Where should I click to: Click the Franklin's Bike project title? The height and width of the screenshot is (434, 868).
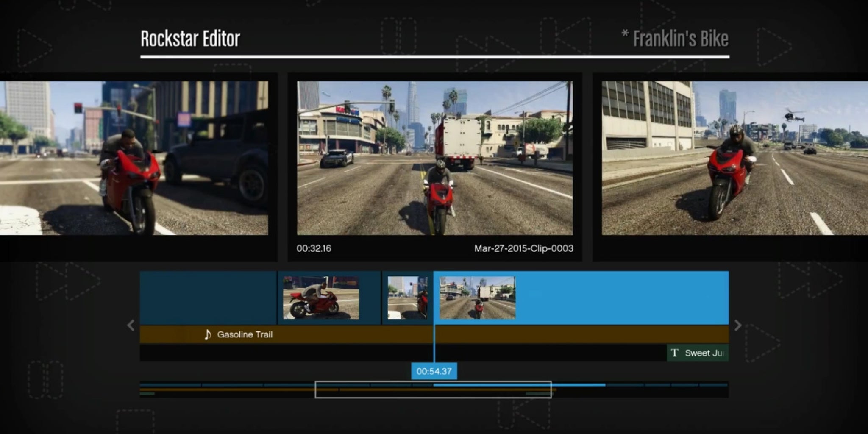680,39
